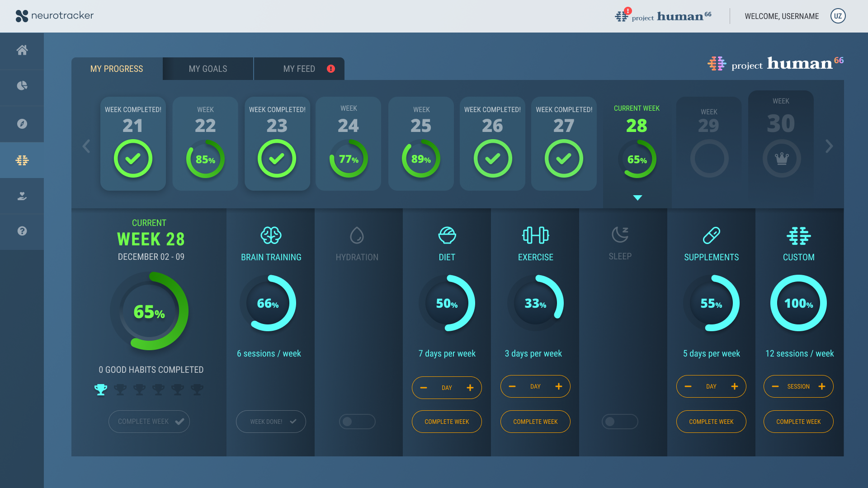Click the compass explore sidebar icon
The height and width of the screenshot is (488, 868).
pos(22,124)
